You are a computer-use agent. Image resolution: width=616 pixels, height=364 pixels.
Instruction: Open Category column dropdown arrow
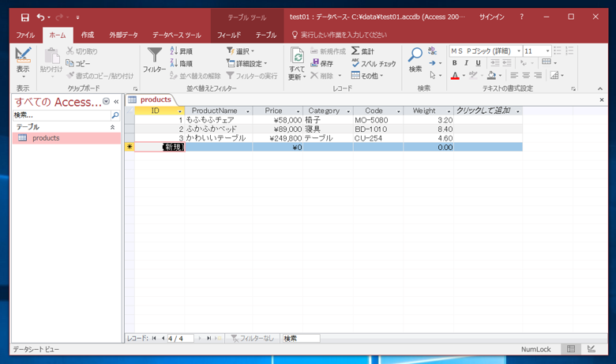tap(348, 111)
